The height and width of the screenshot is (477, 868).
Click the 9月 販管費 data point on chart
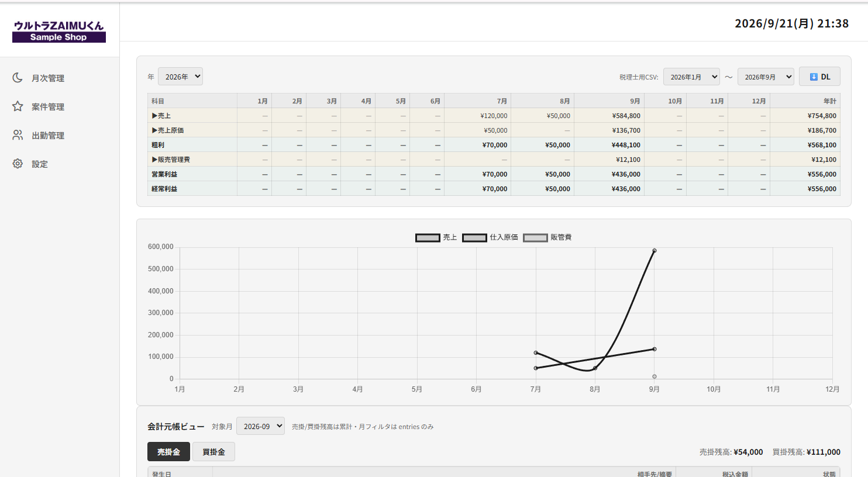655,376
